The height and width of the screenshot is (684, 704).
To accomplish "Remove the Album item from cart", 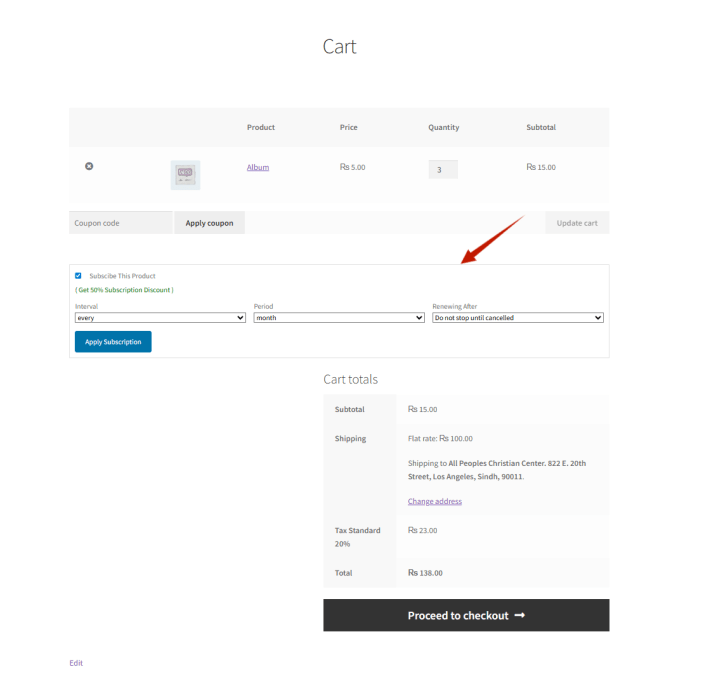I will (89, 166).
